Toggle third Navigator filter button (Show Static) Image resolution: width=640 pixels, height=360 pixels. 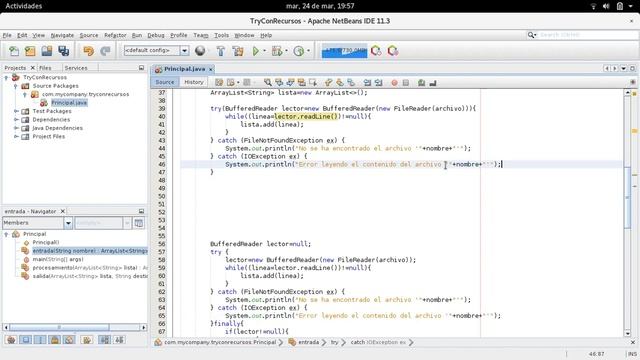pyautogui.click(x=40, y=340)
